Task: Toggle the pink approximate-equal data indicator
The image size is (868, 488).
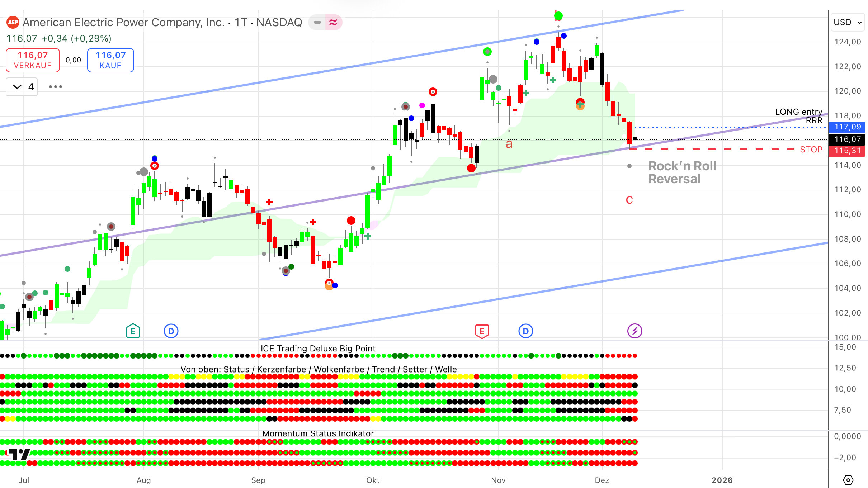Action: (x=333, y=22)
